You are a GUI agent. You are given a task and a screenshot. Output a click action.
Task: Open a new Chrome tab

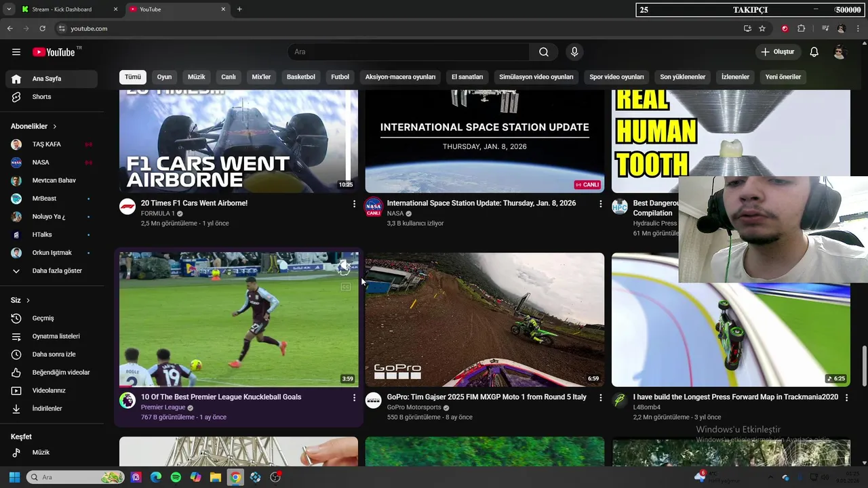(x=239, y=9)
